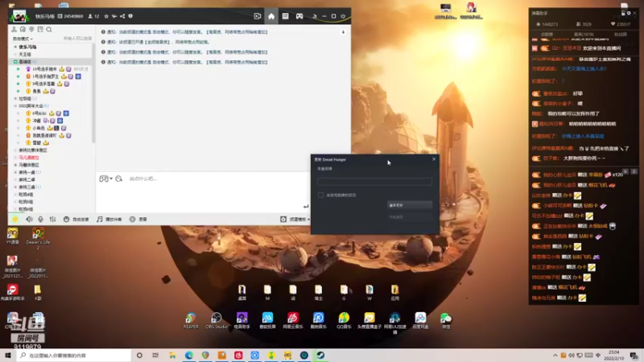Click the free-speech mode button in YY bottom bar
Viewport: 644px width, 362px height.
(76, 219)
